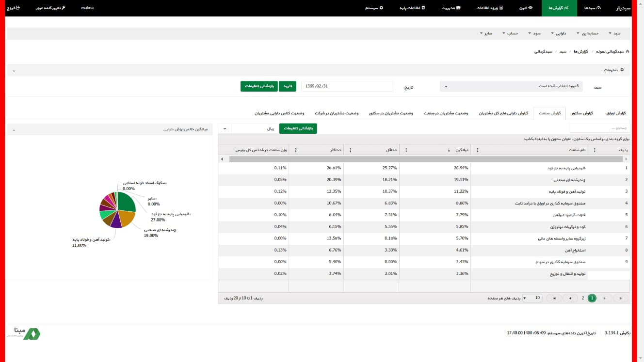Click the orange چندرشته ای صنعتی pie slice
Image resolution: width=644 pixels, height=362 pixels.
click(127, 219)
